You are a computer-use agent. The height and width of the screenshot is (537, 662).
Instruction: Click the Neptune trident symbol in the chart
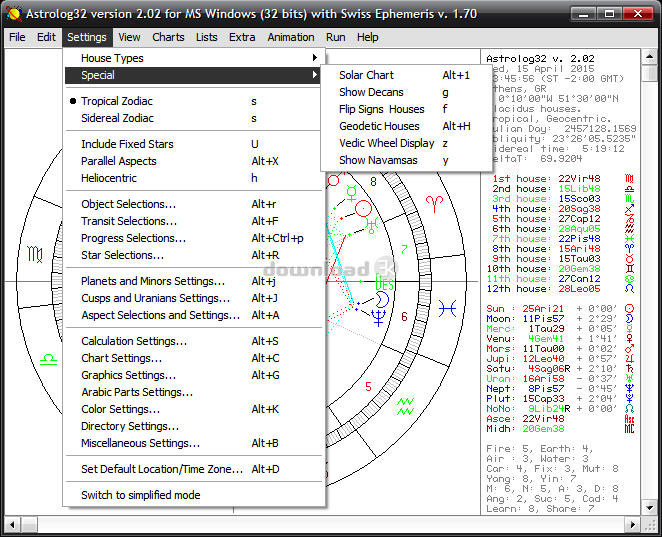(x=379, y=317)
